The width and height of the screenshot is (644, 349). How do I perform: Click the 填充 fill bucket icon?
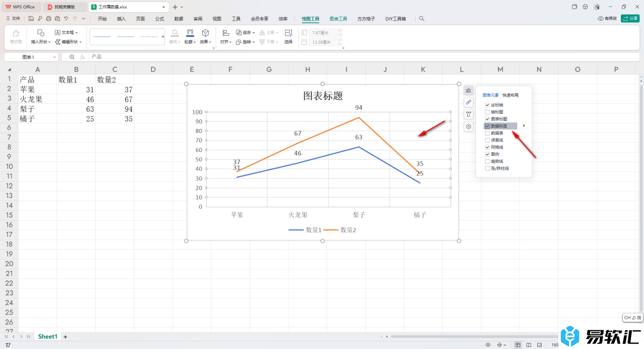(x=174, y=33)
